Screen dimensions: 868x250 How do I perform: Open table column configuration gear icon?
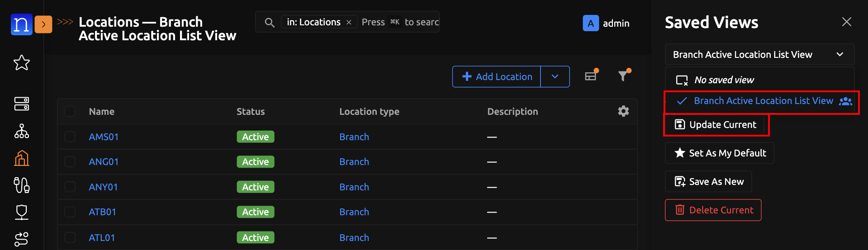coord(623,111)
